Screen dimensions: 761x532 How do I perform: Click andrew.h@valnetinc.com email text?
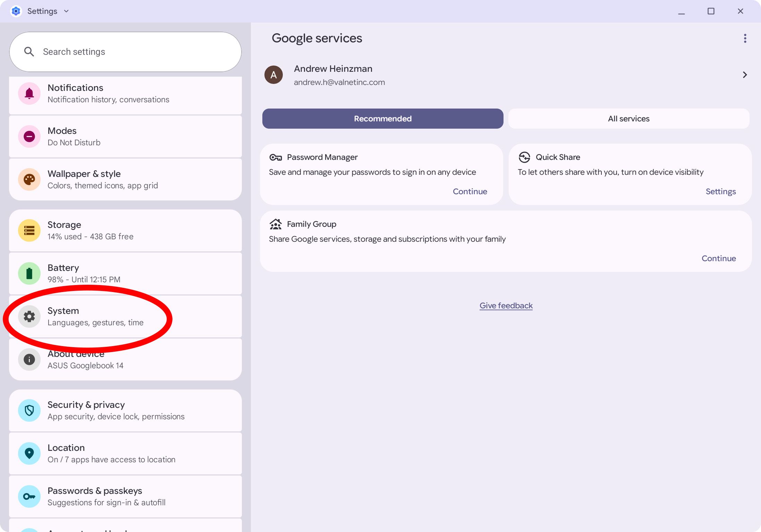tap(339, 83)
